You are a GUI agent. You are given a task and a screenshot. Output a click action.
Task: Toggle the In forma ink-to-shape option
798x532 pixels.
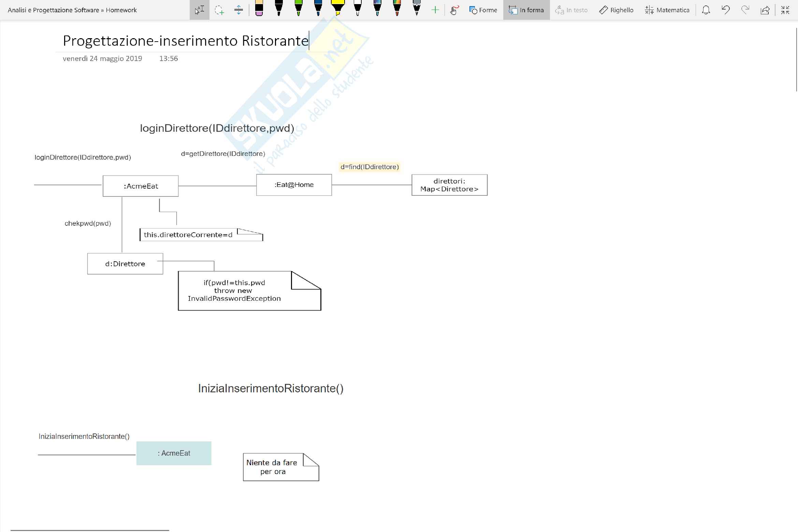coord(526,10)
